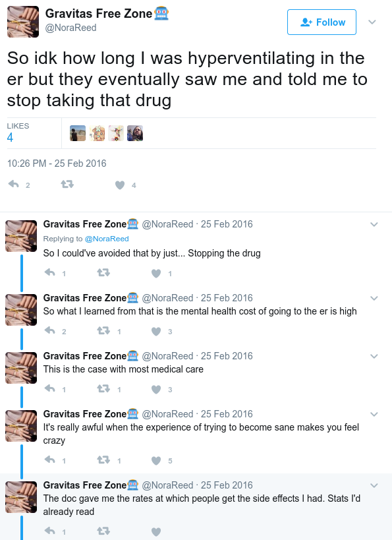392x540 pixels.
Task: Like the 'Stats I'd already read' tweet
Action: point(156,531)
